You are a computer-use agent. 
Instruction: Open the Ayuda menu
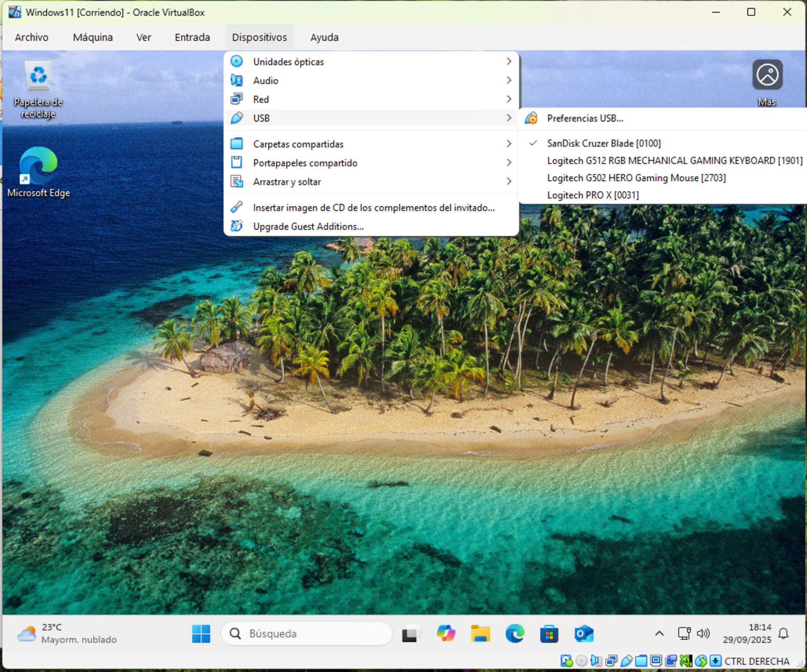[x=324, y=37]
